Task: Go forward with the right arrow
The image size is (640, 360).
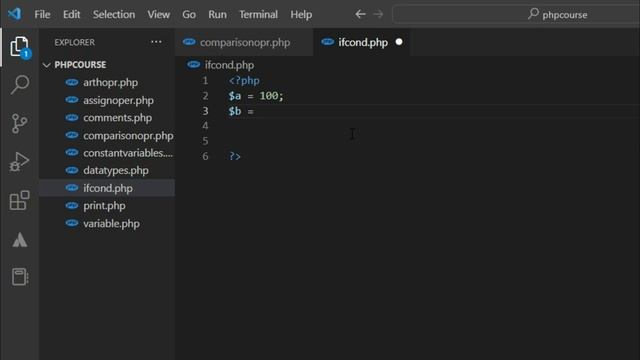Action: click(378, 14)
